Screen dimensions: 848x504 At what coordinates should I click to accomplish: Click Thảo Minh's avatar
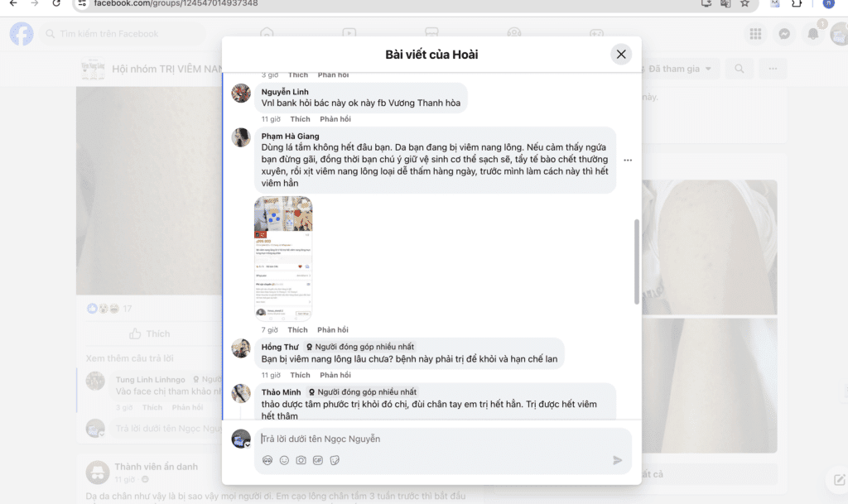pyautogui.click(x=241, y=393)
